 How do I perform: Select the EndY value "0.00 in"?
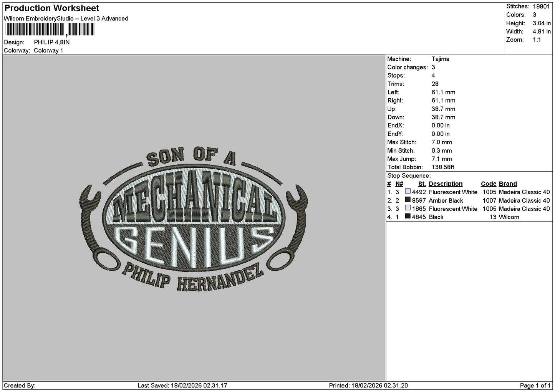[441, 134]
